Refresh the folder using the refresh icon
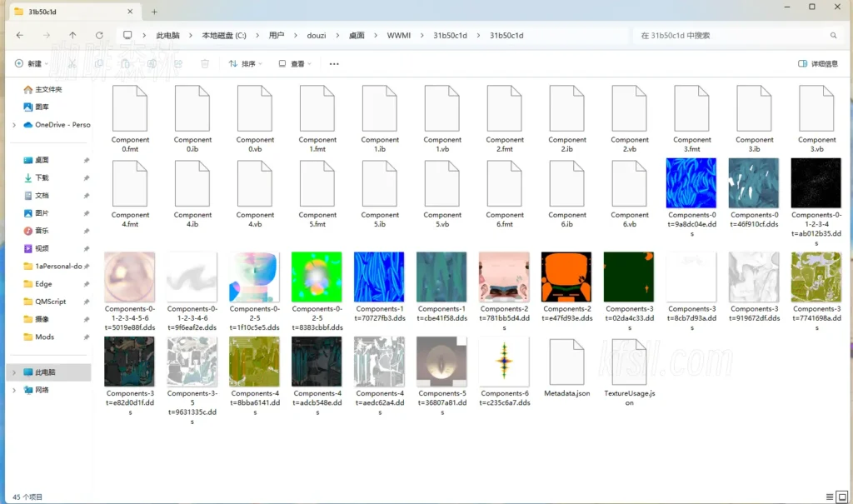The image size is (853, 504). [99, 35]
